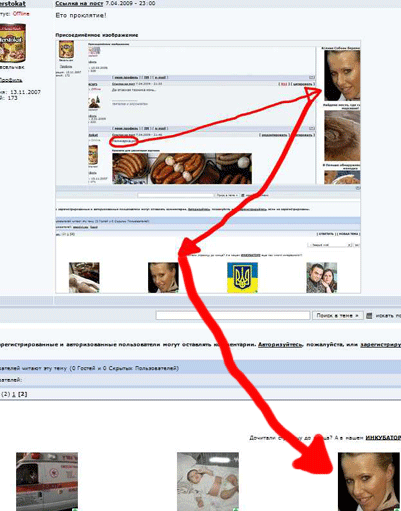Click the '0 Гостей и 0 Скрытых Пользователей' text
Viewport: 401px width, 511px height.
click(x=124, y=368)
